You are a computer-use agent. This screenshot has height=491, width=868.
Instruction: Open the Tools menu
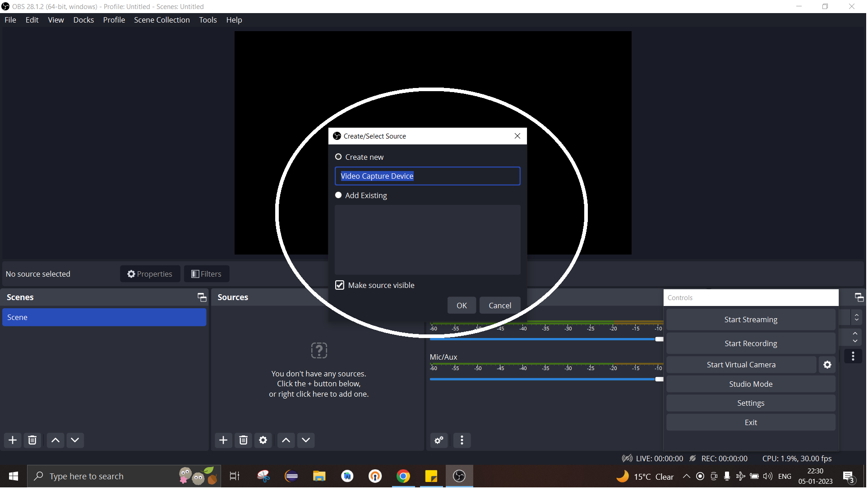coord(208,20)
